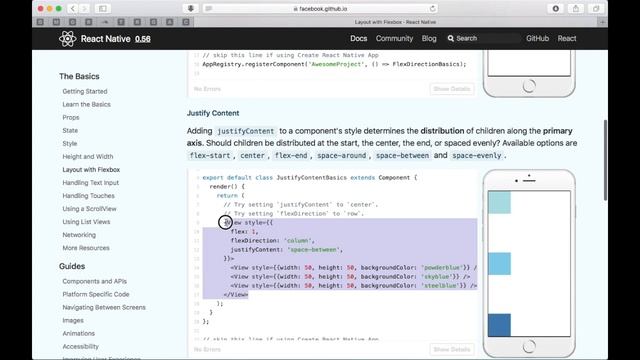640x360 pixels.
Task: Open Handling Touches page
Action: point(89,196)
